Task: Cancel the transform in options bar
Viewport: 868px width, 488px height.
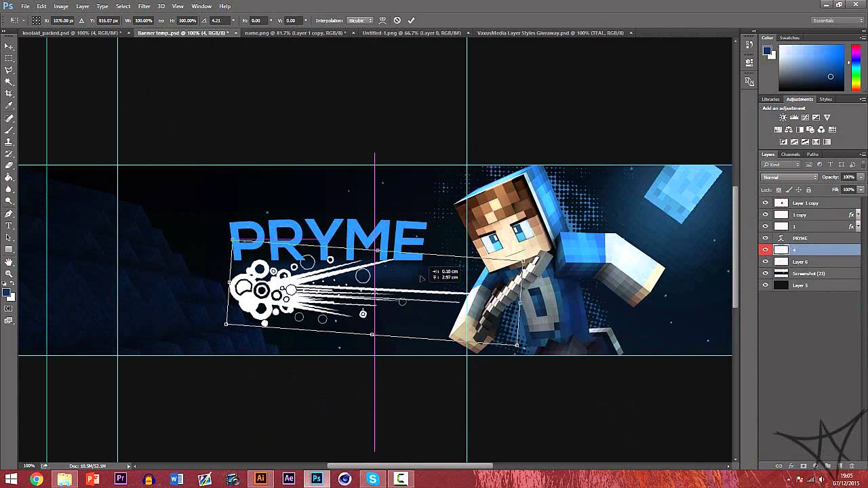Action: coord(397,20)
